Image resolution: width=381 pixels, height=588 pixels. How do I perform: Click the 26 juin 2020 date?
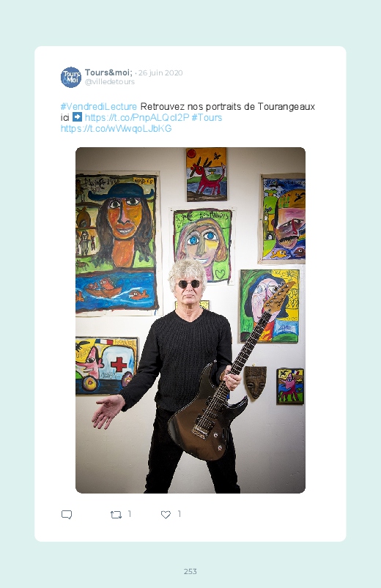160,72
